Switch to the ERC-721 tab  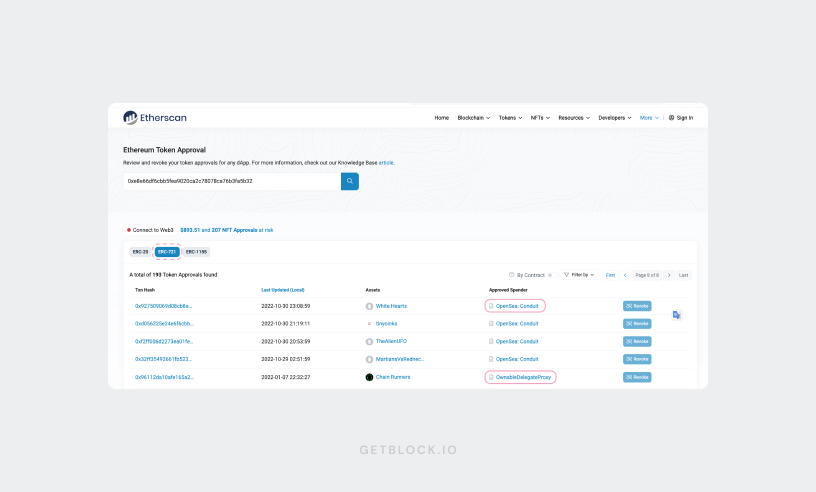167,252
